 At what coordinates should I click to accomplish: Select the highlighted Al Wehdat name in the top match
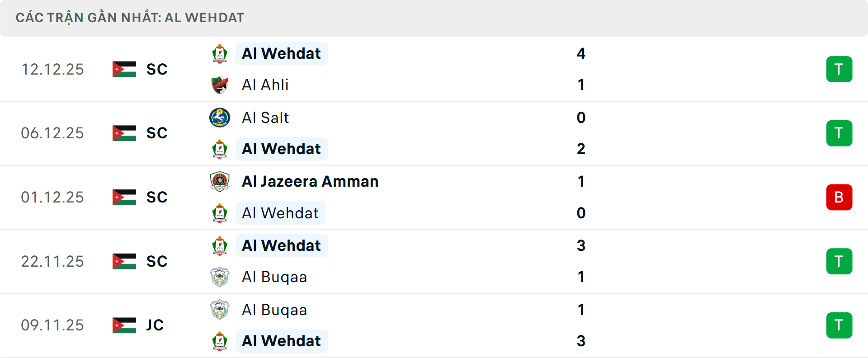281,53
